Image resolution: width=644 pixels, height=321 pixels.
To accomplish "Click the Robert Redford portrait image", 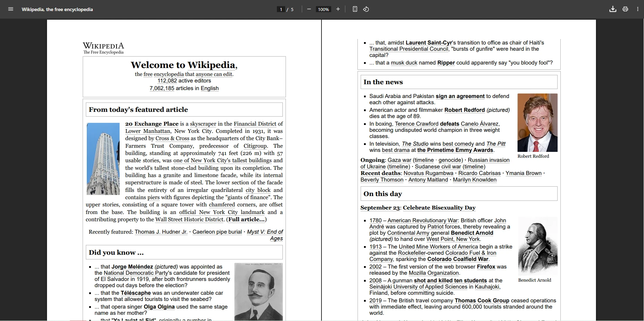I will tap(537, 123).
